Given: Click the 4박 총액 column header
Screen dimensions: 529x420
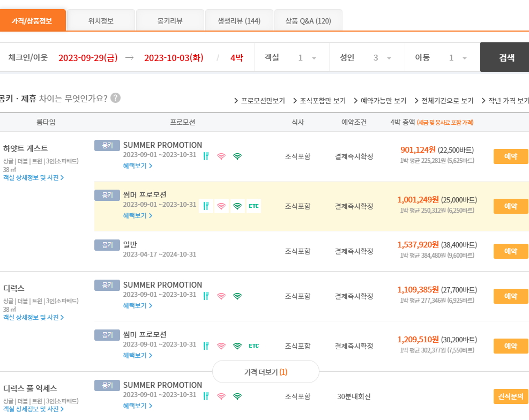Looking at the screenshot, I should tap(432, 122).
